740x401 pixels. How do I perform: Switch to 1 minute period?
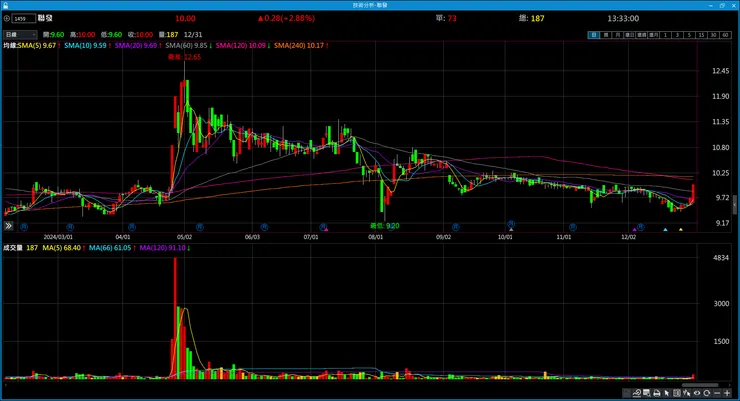665,35
